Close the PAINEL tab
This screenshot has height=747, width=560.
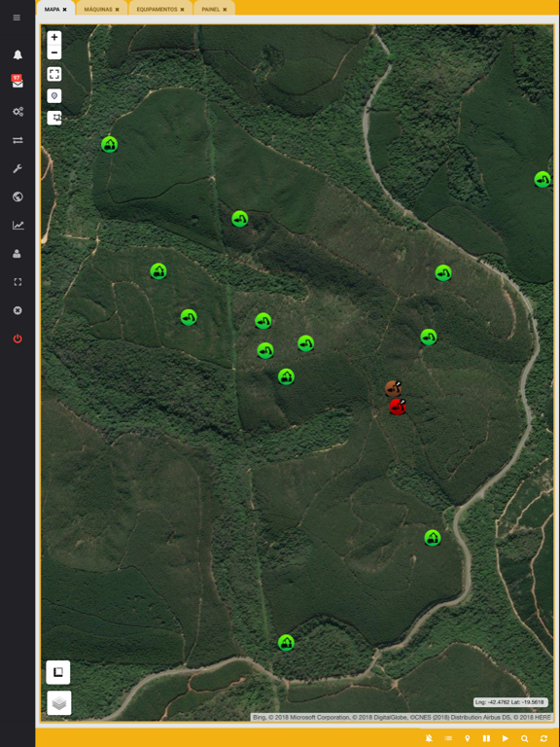[225, 9]
